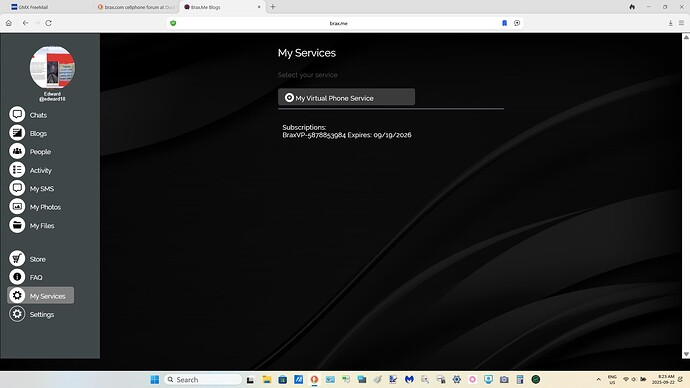This screenshot has height=388, width=690.
Task: Click the browser home button
Action: coord(9,23)
